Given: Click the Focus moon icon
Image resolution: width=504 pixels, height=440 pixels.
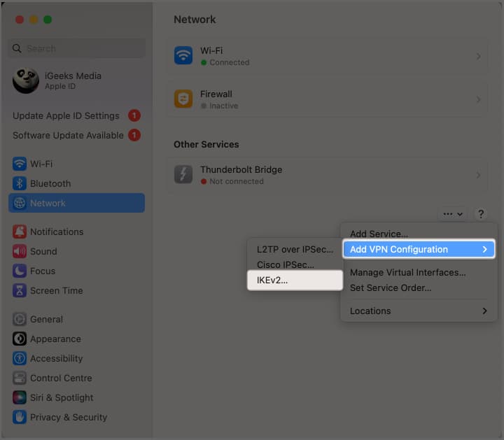Looking at the screenshot, I should coord(20,271).
